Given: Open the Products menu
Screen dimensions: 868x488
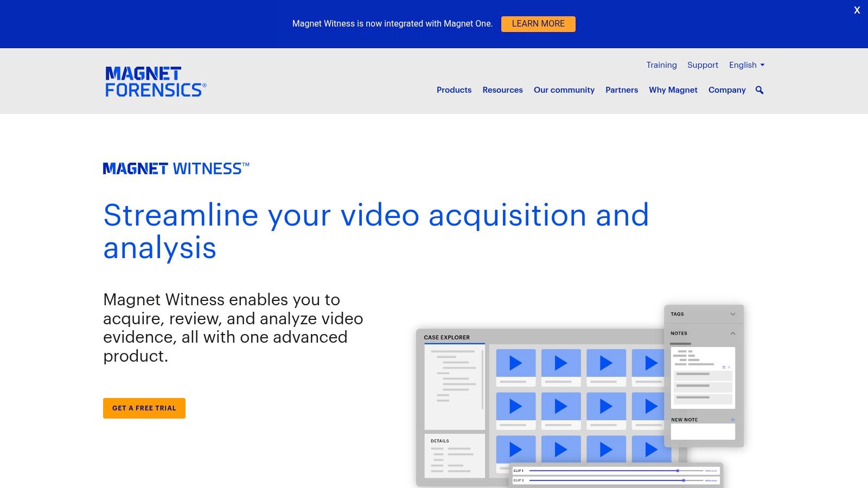Looking at the screenshot, I should click(454, 90).
